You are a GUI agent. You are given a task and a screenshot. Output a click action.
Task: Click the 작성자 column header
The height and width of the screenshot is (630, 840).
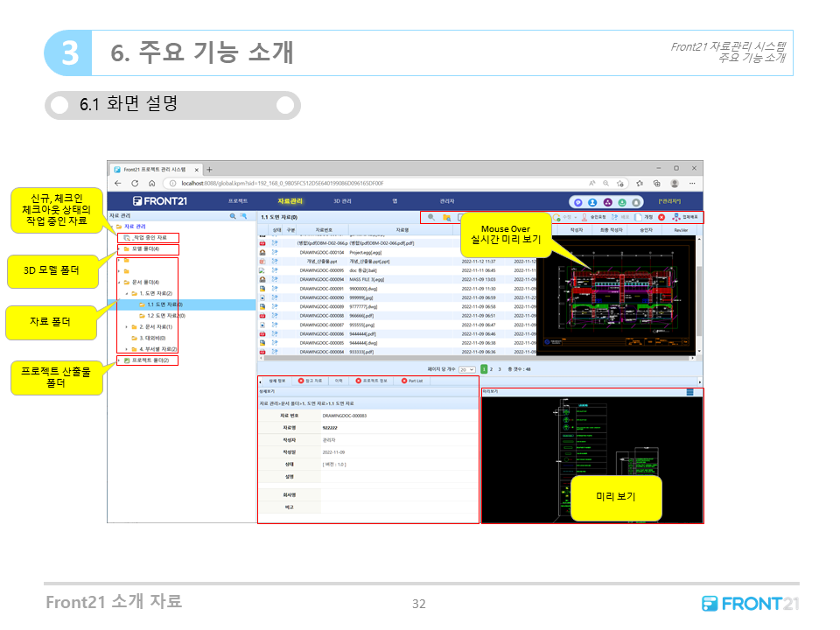click(x=576, y=230)
